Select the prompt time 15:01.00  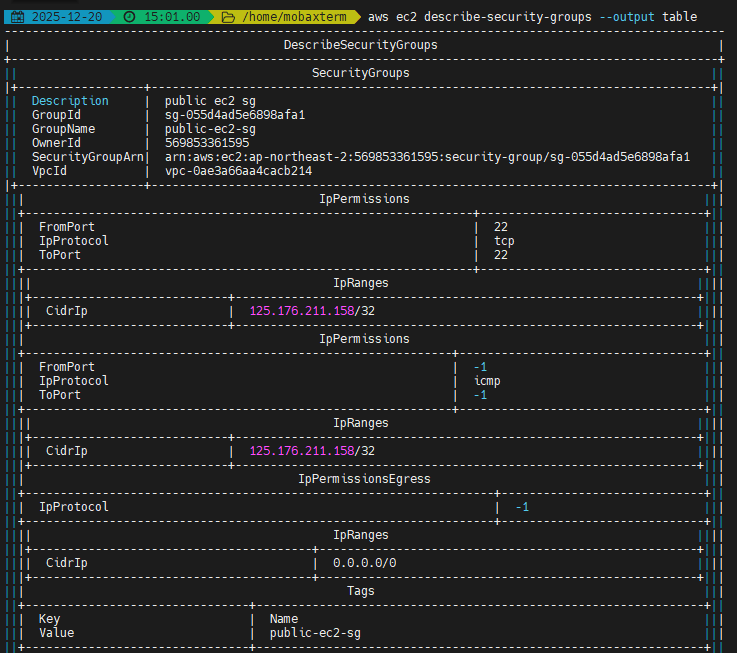pos(172,17)
